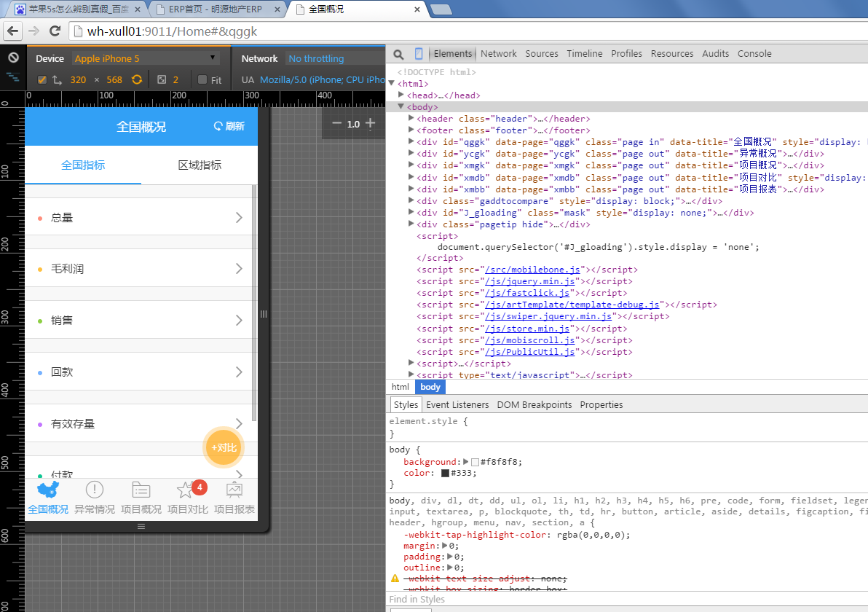Screen dimensions: 868x612
Task: Tap the 项目报表 chart icon
Action: [234, 490]
